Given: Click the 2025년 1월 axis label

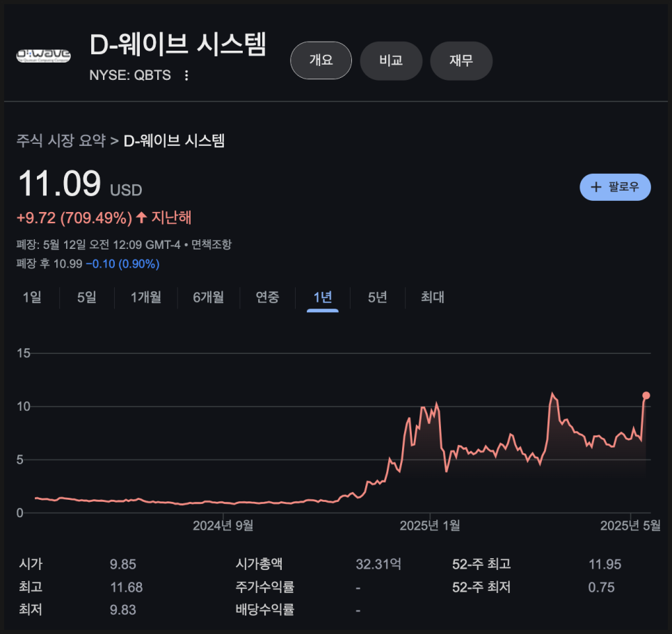Looking at the screenshot, I should tap(430, 526).
